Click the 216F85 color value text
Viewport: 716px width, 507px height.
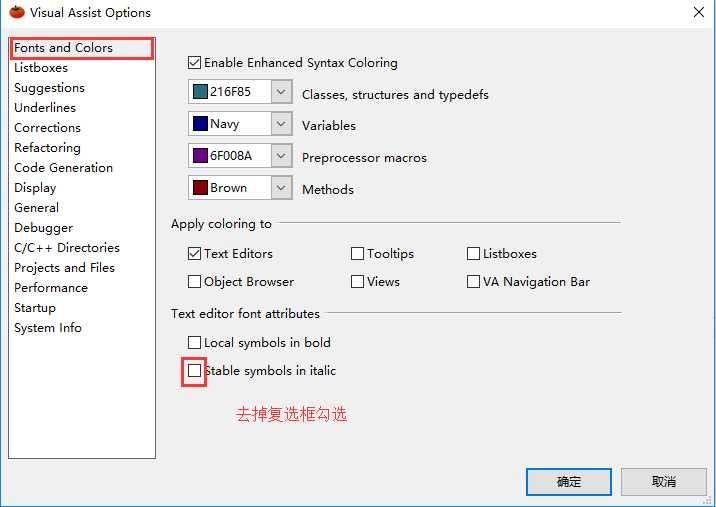tap(231, 92)
